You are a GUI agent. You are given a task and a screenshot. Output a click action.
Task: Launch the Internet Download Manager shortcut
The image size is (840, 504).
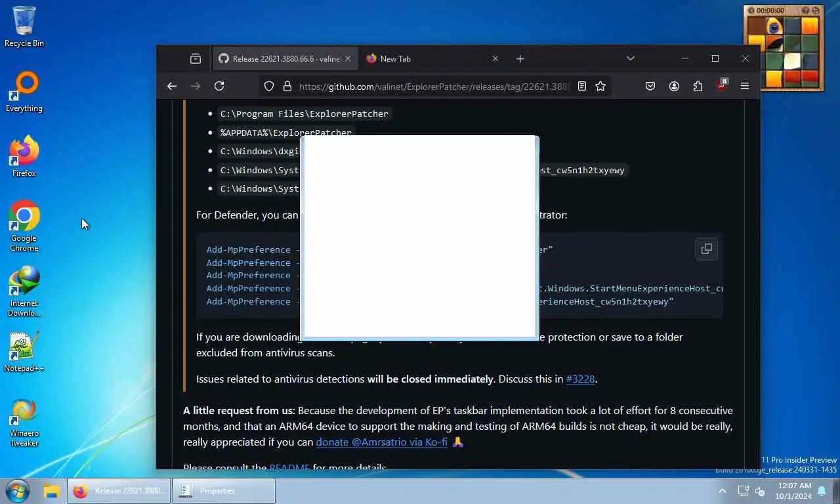[24, 291]
